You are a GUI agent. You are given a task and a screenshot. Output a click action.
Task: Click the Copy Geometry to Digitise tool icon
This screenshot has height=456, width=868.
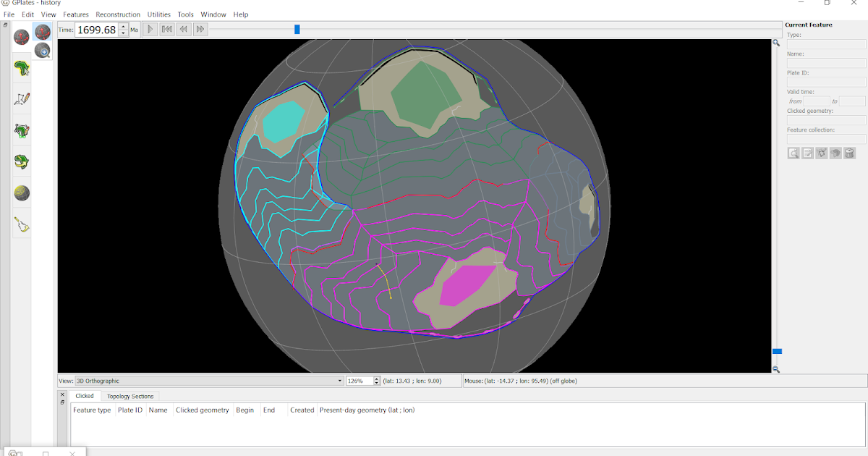[822, 153]
